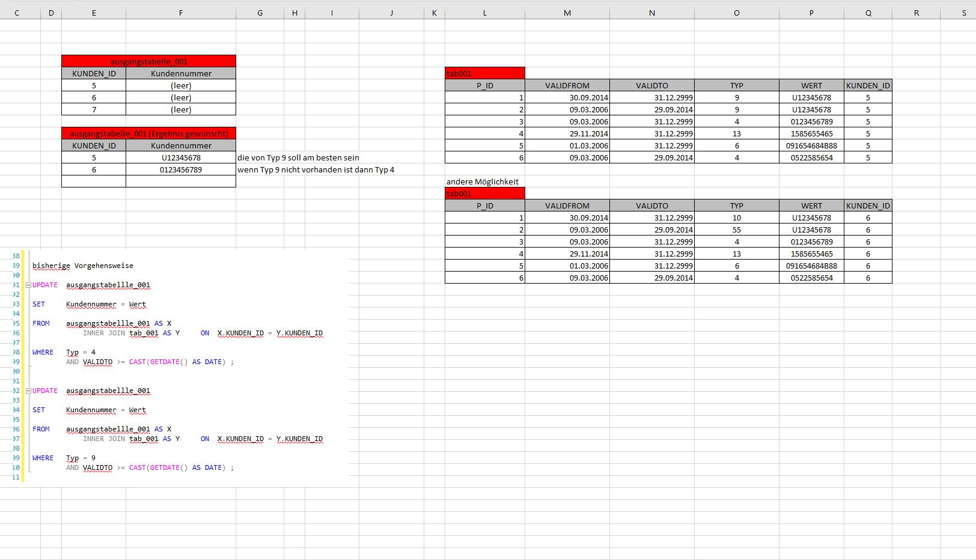Screen dimensions: 976x560
Task: Select column M header
Action: tap(567, 13)
